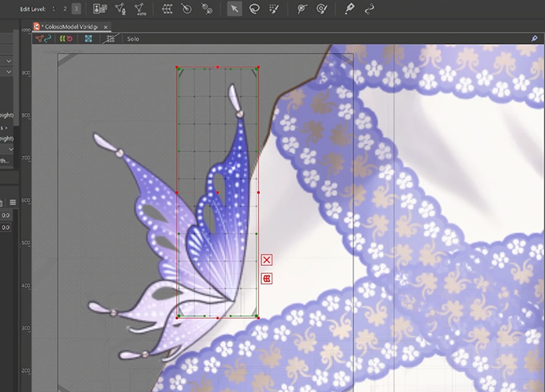Toggle the Solo display button
This screenshot has height=392, width=545.
pyautogui.click(x=133, y=38)
